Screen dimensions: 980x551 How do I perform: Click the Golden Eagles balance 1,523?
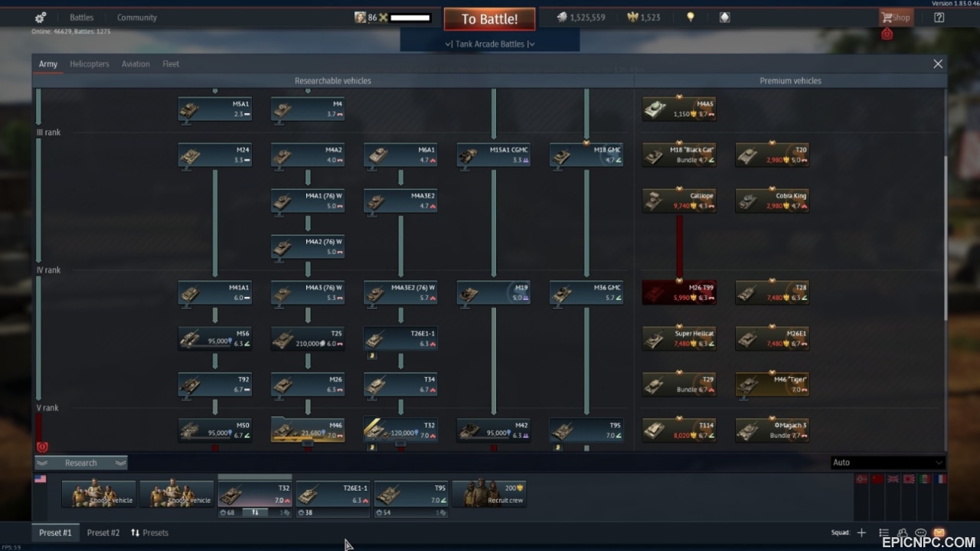pos(644,18)
